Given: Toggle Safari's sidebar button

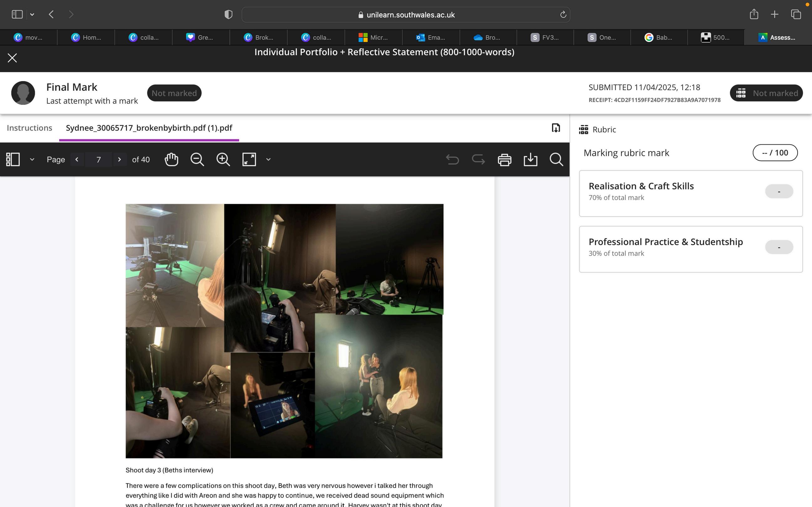Looking at the screenshot, I should [x=17, y=14].
